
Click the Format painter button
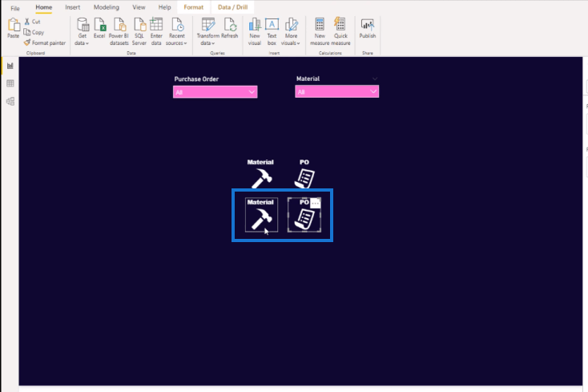point(45,42)
